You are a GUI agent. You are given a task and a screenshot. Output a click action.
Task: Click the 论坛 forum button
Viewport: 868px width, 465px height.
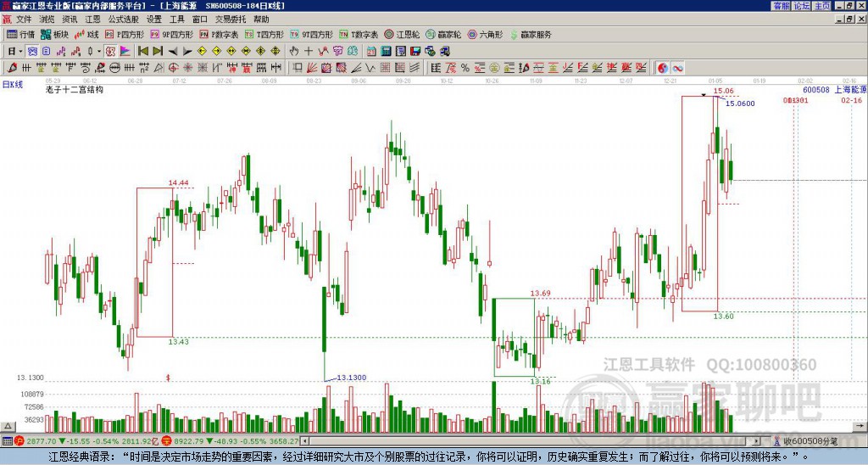(x=802, y=6)
